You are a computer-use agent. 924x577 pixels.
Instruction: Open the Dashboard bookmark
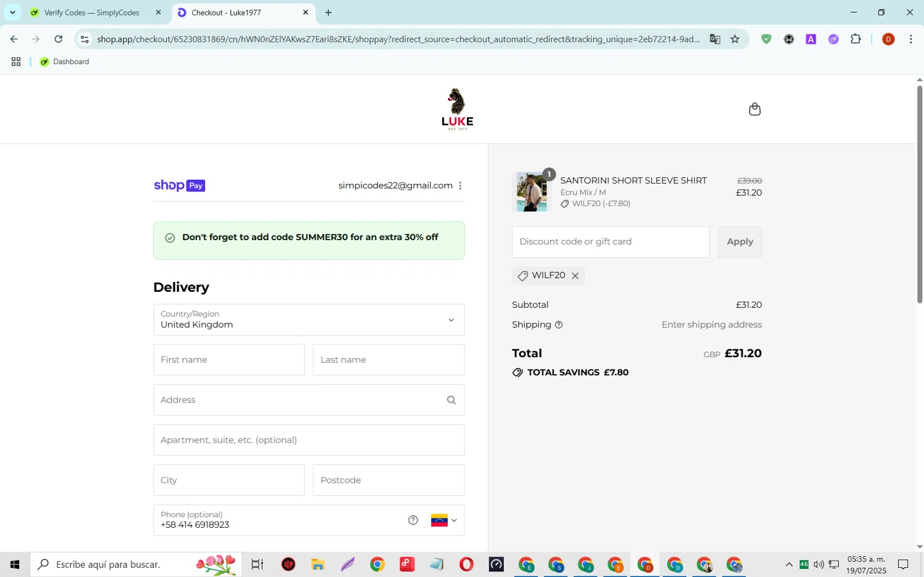(65, 62)
